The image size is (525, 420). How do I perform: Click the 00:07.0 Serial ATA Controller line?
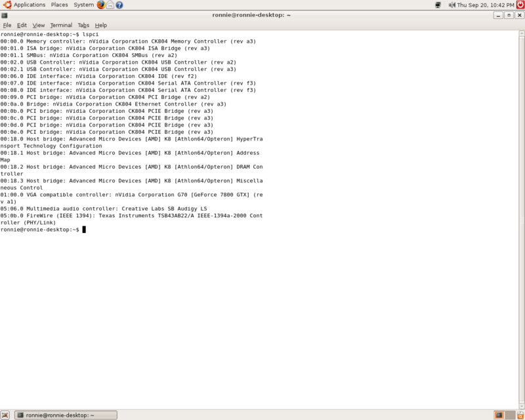click(x=128, y=83)
